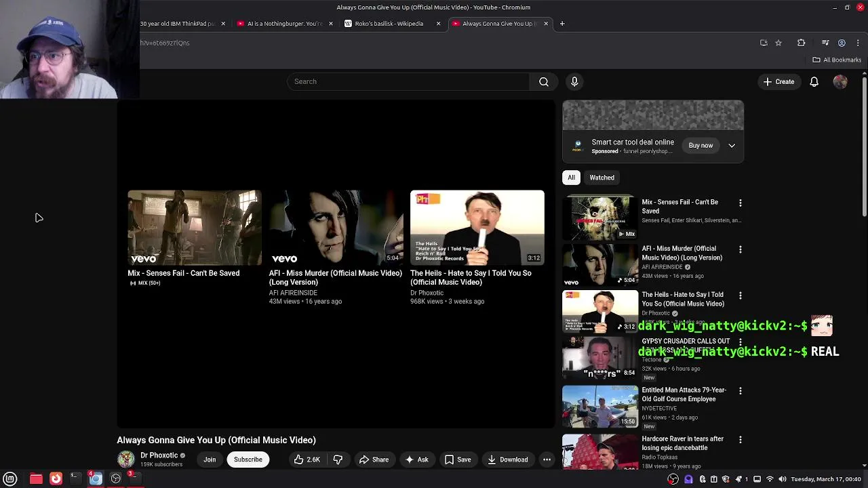Viewport: 868px width, 488px height.
Task: Switch to the 30 year old IBM ThinkPad tab
Action: (x=178, y=24)
